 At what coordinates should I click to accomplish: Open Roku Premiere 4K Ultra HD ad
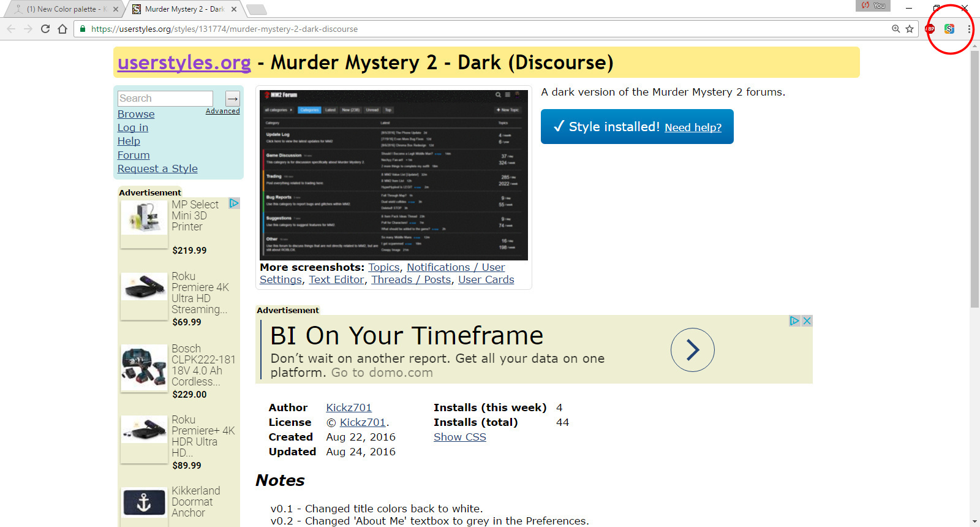[x=200, y=293]
